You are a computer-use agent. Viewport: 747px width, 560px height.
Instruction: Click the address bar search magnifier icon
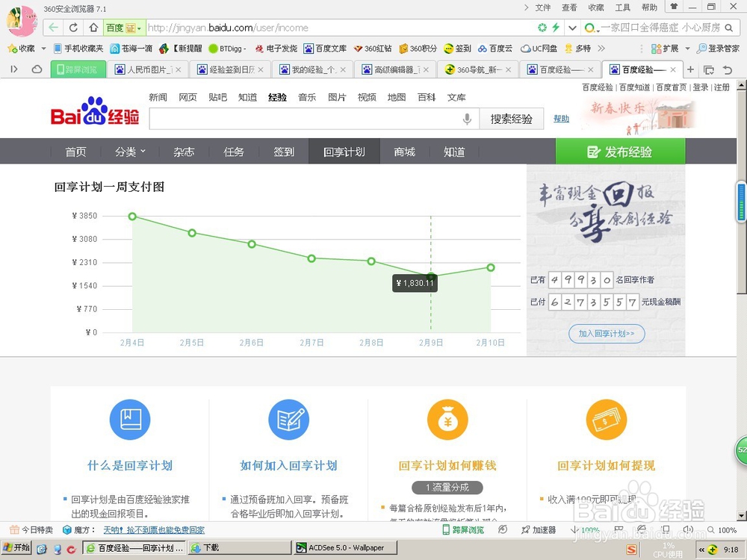(x=729, y=28)
